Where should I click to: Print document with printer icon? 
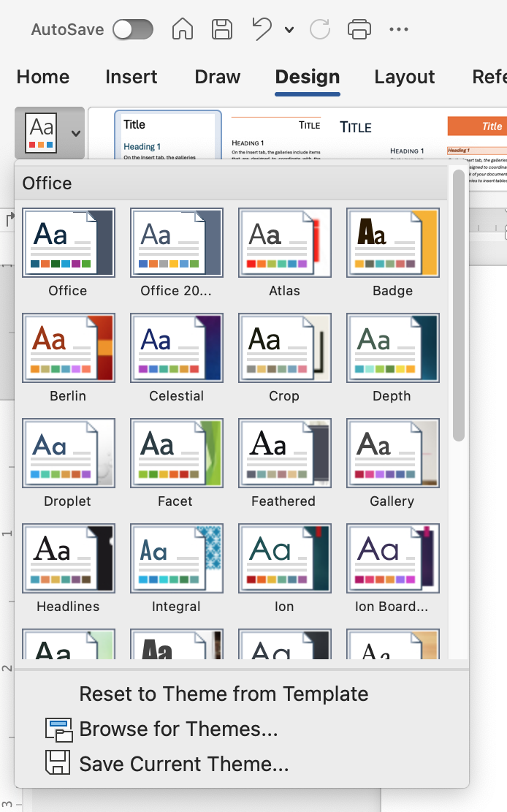pos(359,29)
